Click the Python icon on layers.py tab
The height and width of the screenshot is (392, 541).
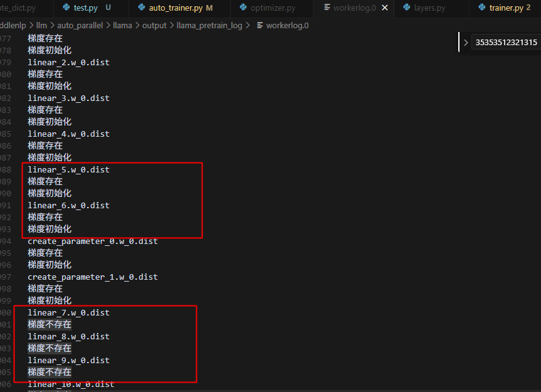(x=407, y=8)
